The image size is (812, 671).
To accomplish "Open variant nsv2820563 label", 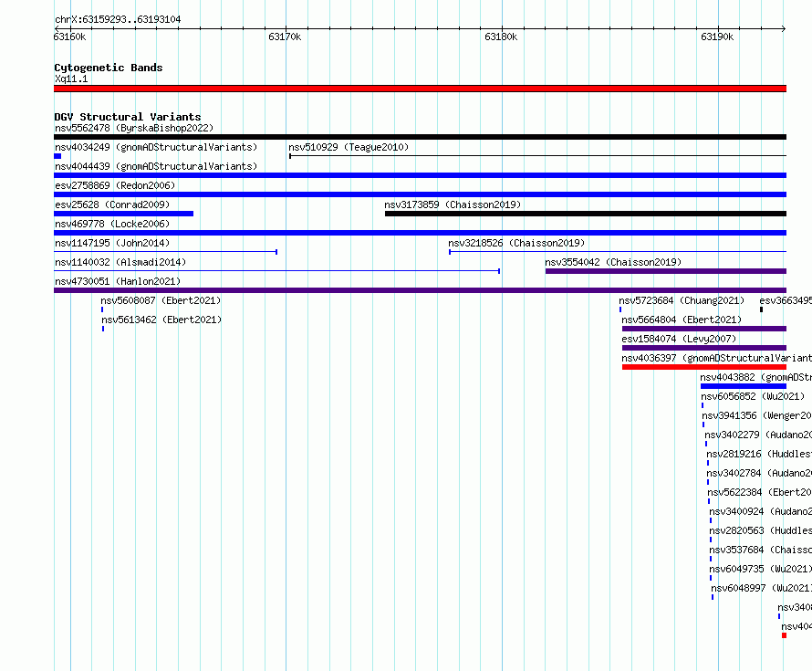I will (x=760, y=530).
